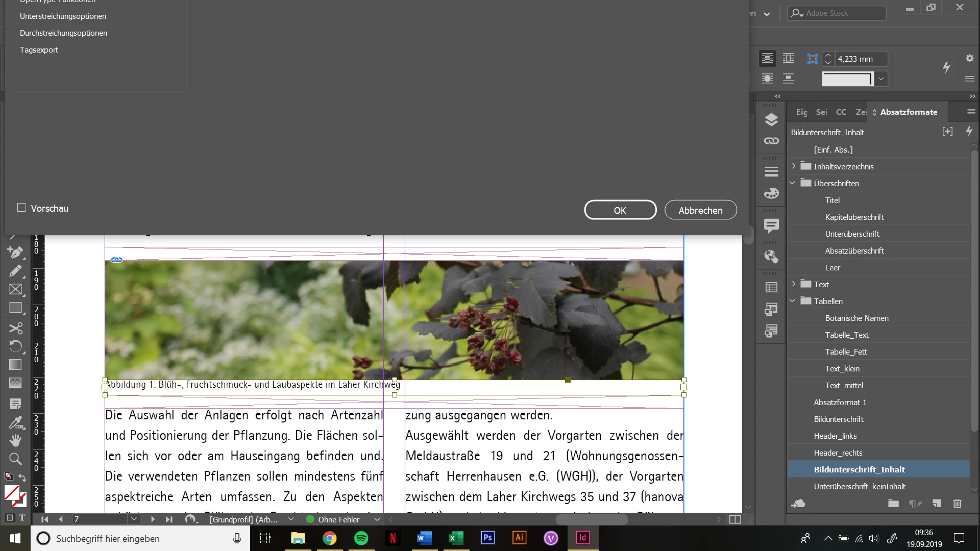
Task: Choose the Hand tool
Action: coord(15,440)
